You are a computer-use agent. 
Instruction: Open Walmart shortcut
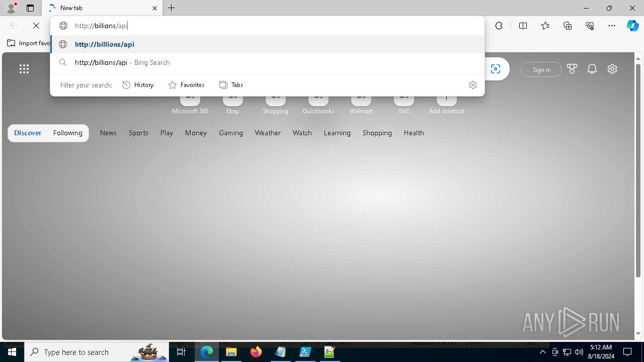pos(361,105)
